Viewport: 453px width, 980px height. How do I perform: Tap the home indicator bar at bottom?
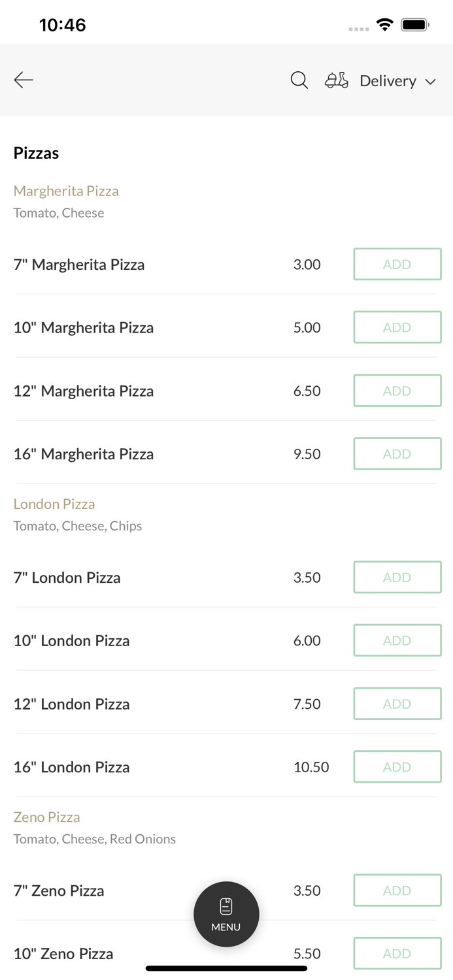[x=226, y=966]
